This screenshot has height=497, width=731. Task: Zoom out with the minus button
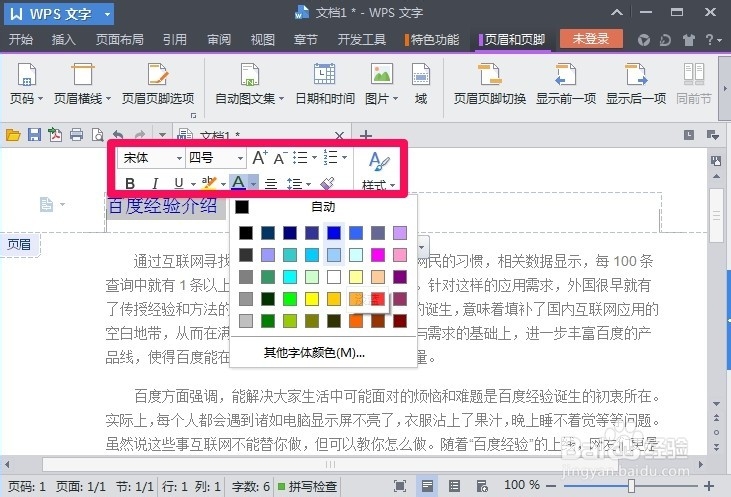pos(551,486)
